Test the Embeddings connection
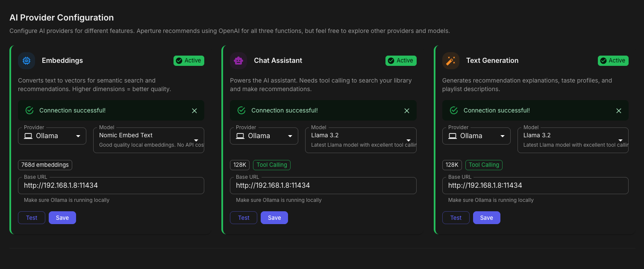This screenshot has height=269, width=644. tap(32, 218)
